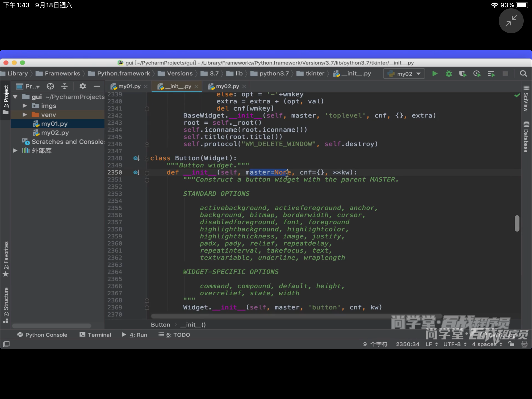Click the tkinter breadcrumb folder
Viewport: 532px width, 399px height.
point(311,74)
